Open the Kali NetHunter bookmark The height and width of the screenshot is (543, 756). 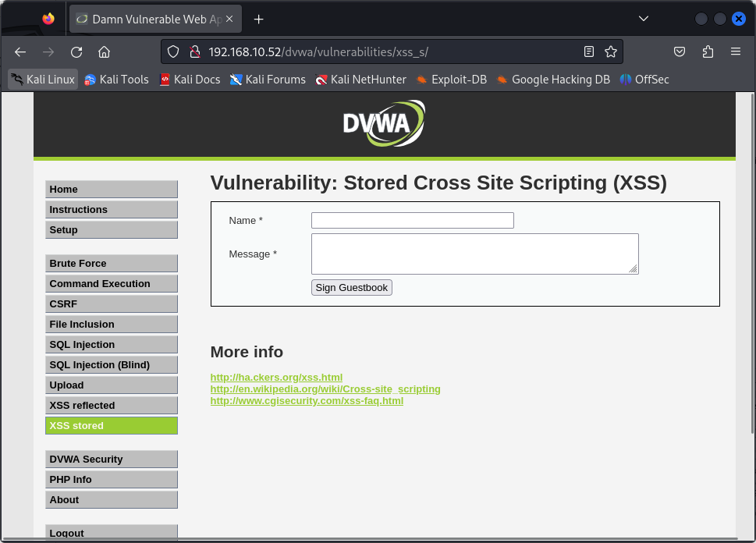(x=360, y=80)
